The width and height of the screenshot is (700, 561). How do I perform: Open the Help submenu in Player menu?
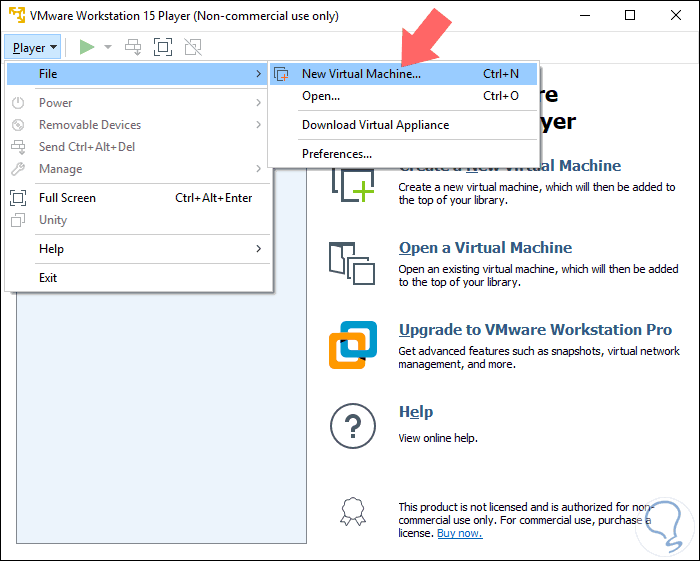tap(138, 249)
